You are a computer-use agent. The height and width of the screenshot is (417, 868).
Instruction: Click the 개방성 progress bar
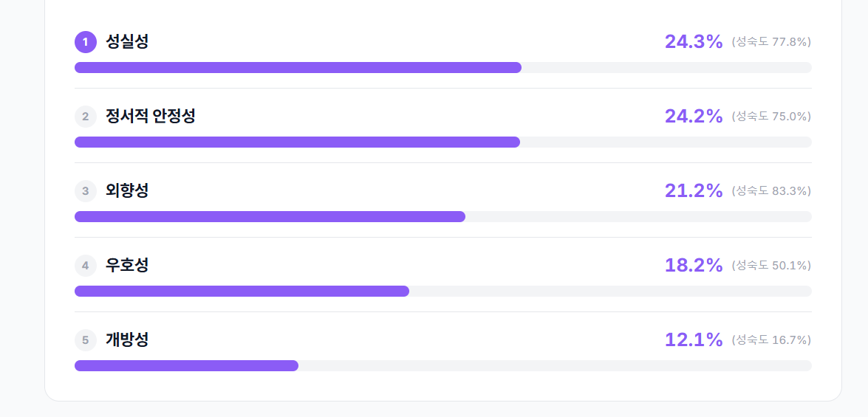(443, 366)
